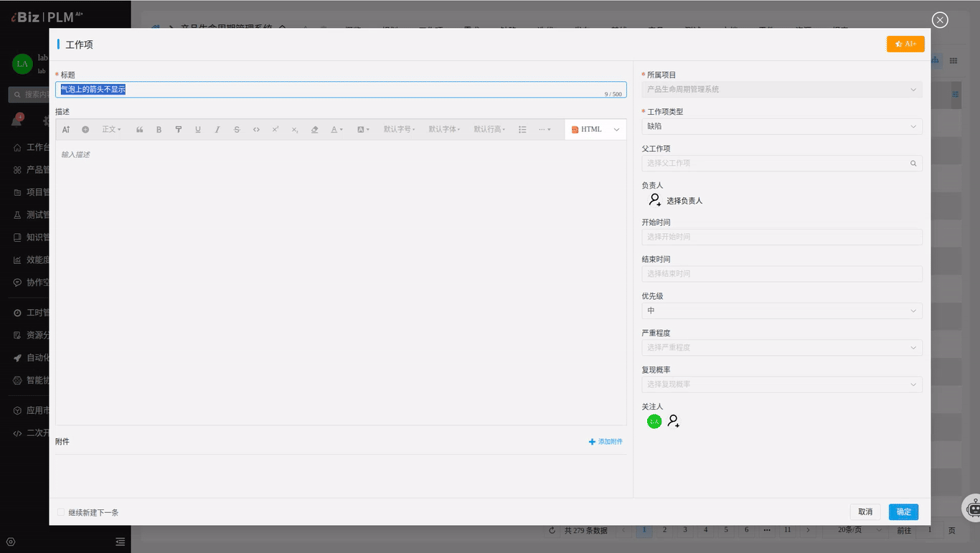Click the 添加附件 add attachment link
Image resolution: width=980 pixels, height=553 pixels.
606,442
